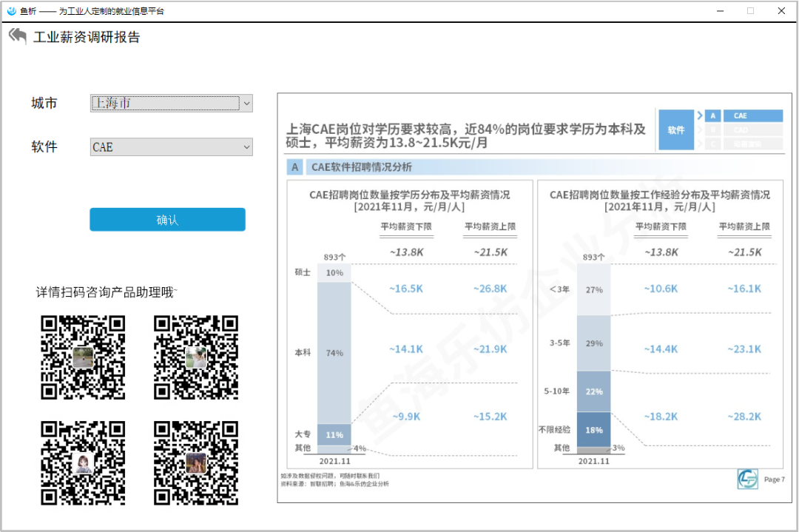Open the 软件 dropdown showing CAE

tap(171, 147)
